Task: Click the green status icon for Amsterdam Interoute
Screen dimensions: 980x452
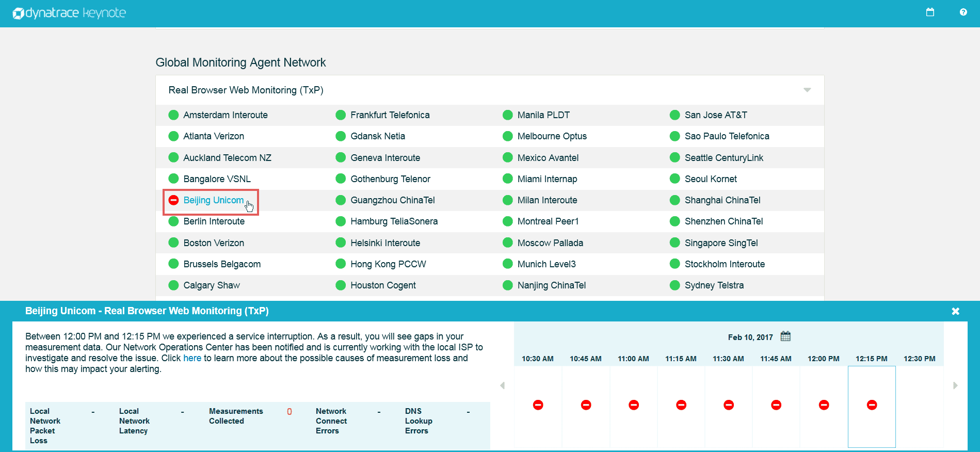Action: pos(173,115)
